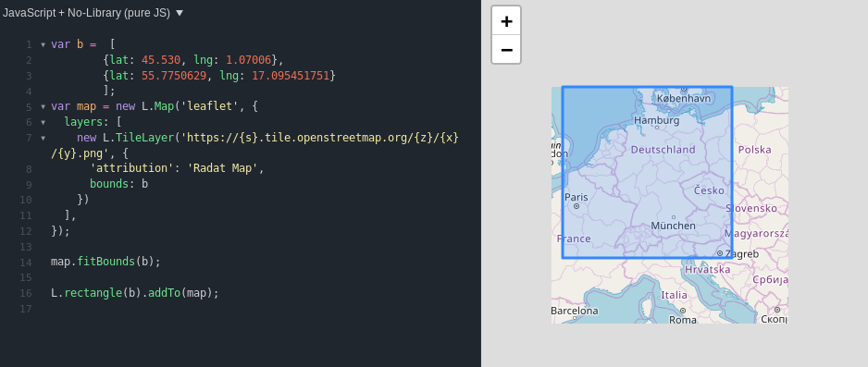
Task: Click the Česko label on the map
Action: (709, 190)
